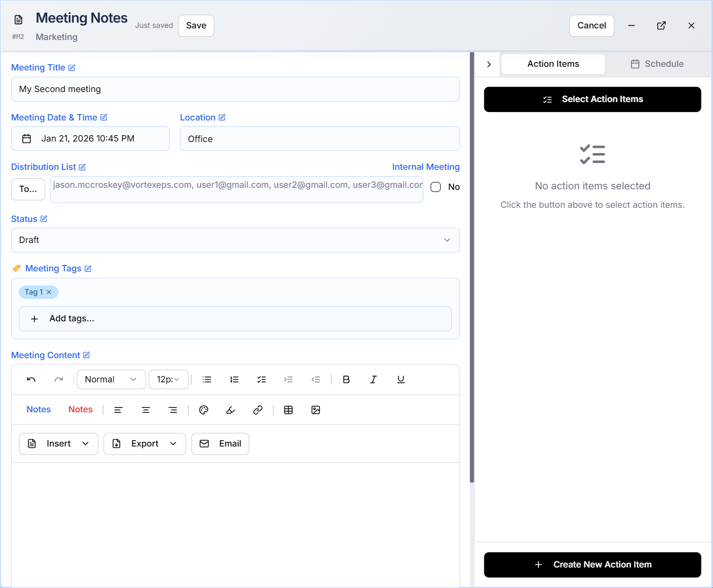
Task: Open the font size dropdown
Action: [169, 379]
